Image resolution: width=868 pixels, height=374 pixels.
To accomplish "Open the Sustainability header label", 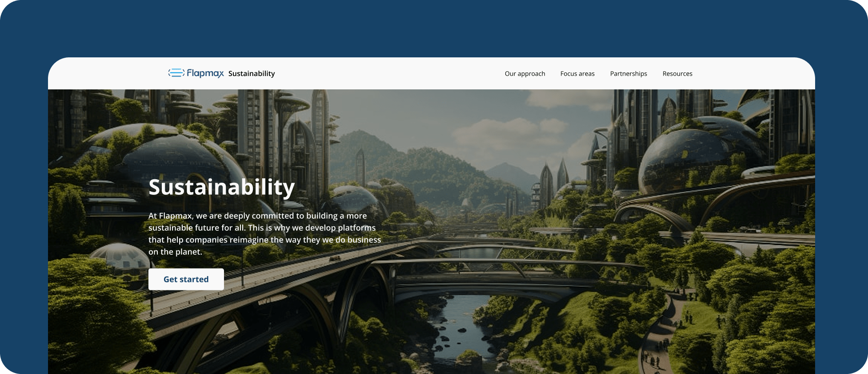I will [252, 73].
